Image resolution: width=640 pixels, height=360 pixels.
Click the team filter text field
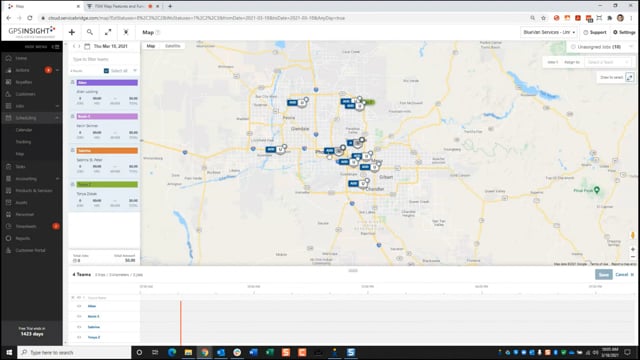pos(104,59)
